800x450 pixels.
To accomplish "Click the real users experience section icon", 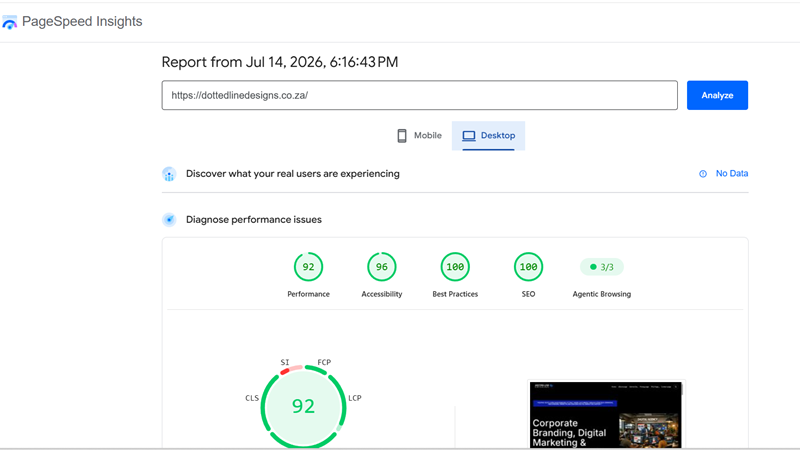I will (169, 174).
